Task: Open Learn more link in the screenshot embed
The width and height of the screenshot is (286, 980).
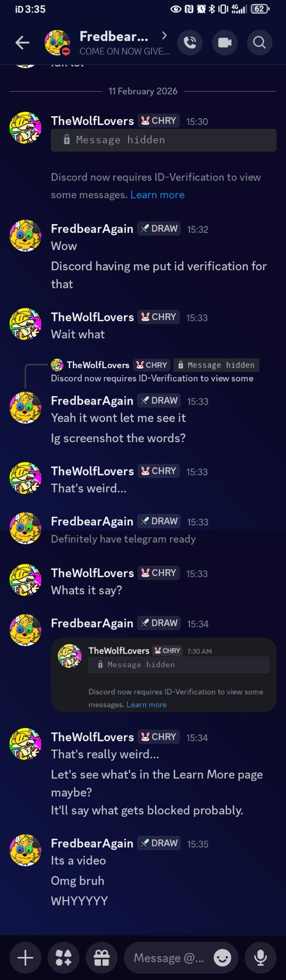Action: (x=146, y=704)
